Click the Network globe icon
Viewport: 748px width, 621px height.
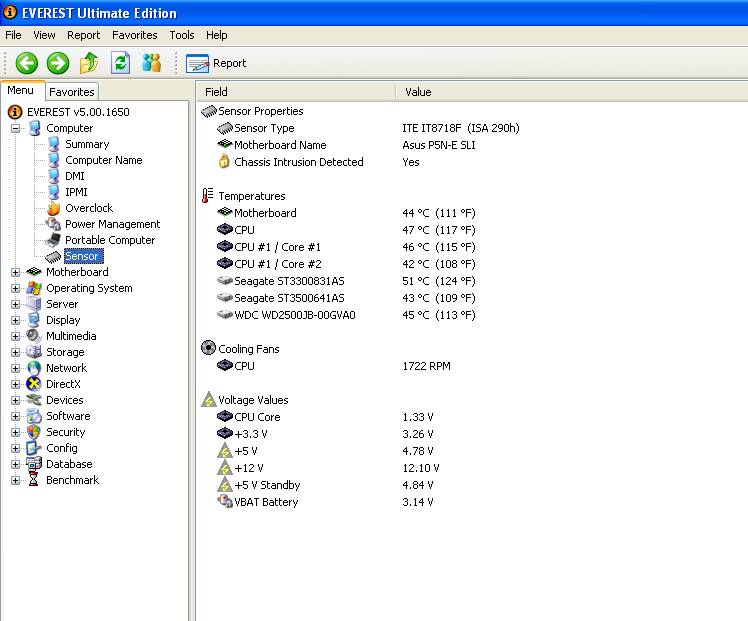(34, 368)
